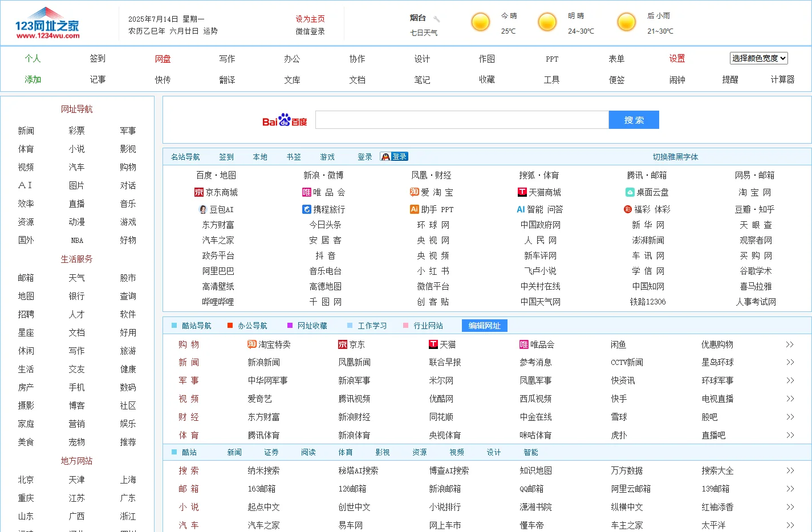Expand more links in the 财经 row

tap(790, 417)
